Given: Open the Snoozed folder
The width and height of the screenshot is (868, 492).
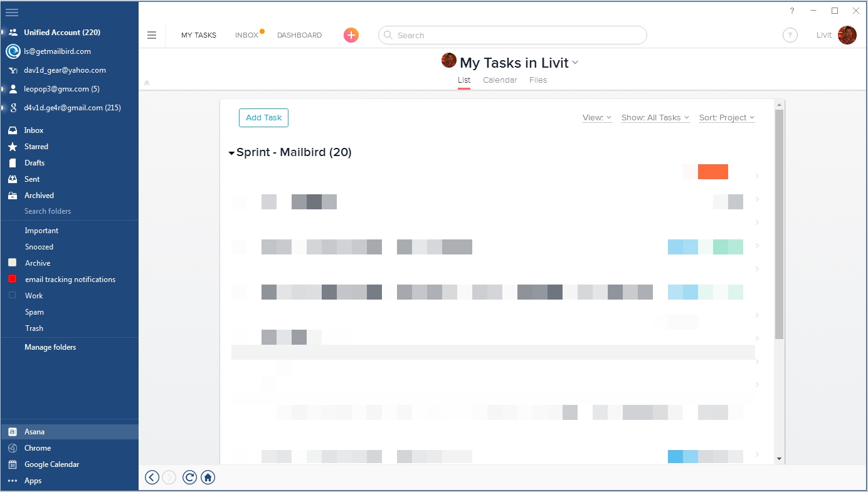Looking at the screenshot, I should click(x=39, y=247).
